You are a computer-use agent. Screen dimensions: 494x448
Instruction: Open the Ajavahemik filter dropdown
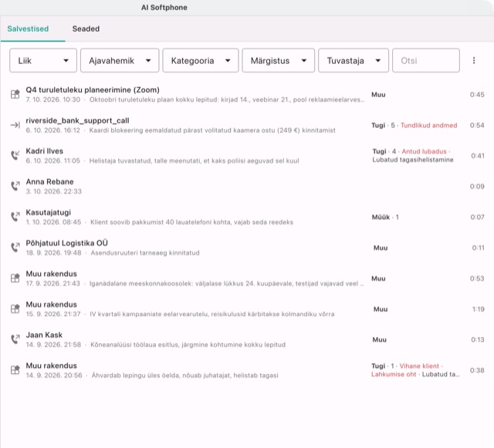point(120,60)
